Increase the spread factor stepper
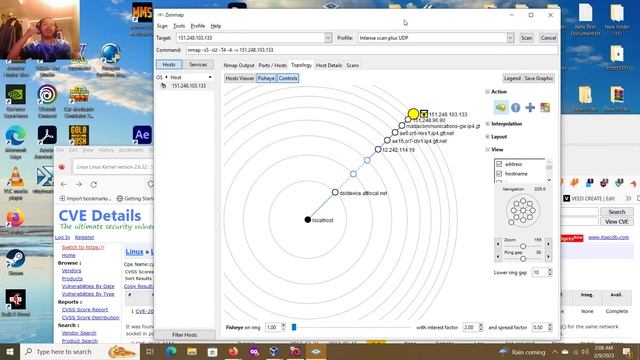 (550, 325)
